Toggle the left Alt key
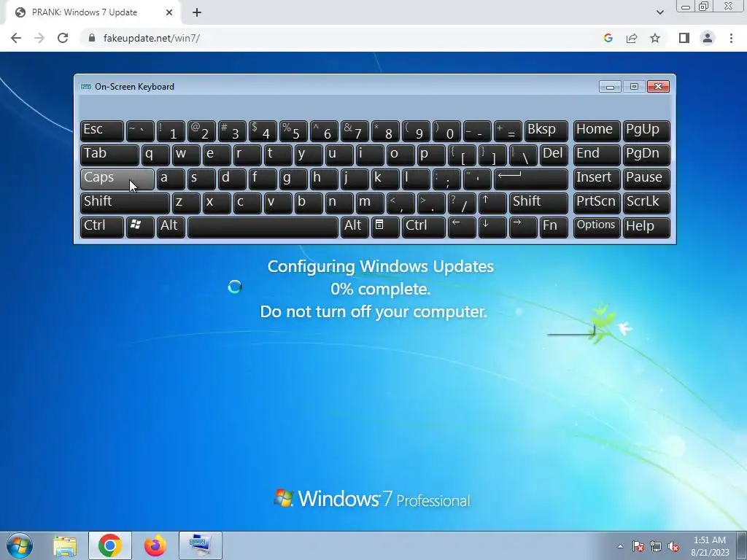747x560 pixels. tap(171, 227)
